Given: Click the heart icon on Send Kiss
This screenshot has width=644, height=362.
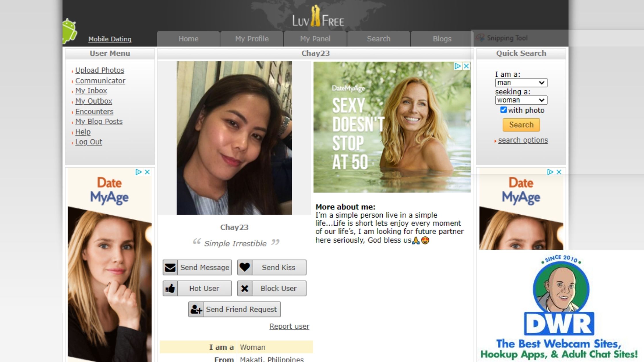Looking at the screenshot, I should [x=245, y=267].
